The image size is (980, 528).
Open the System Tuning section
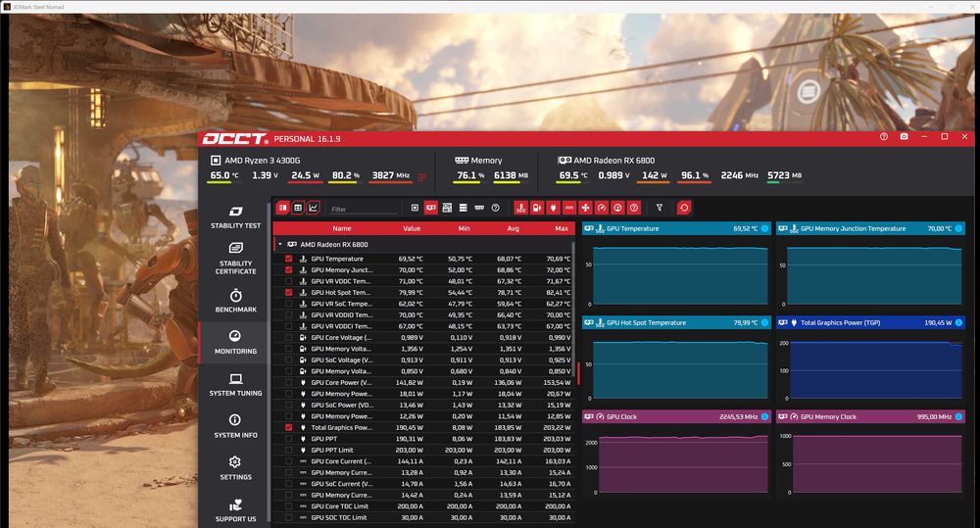(x=235, y=384)
